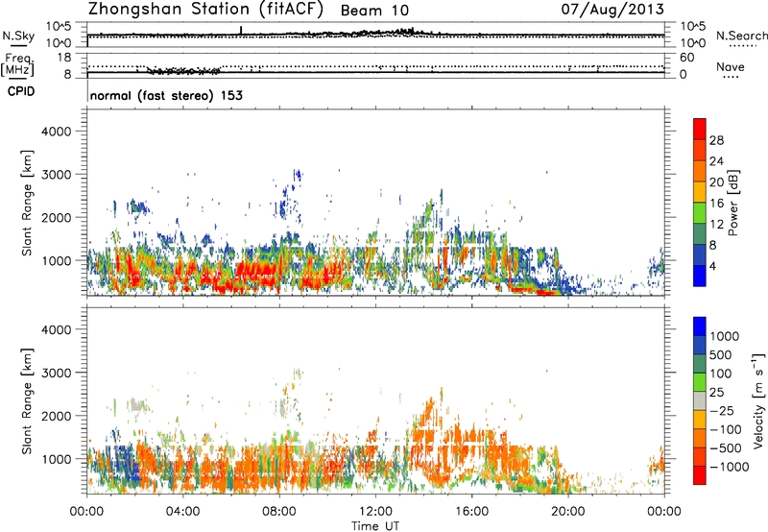Screen dimensions: 768x532
Task: Click the Nave legend label
Action: [x=731, y=66]
